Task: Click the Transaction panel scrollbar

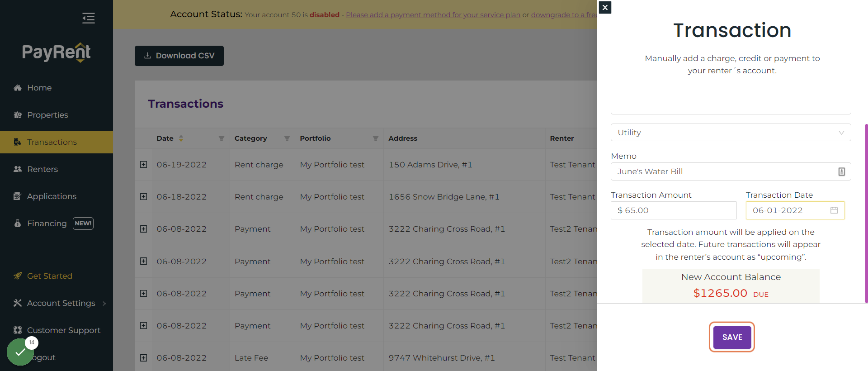Action: (x=866, y=213)
